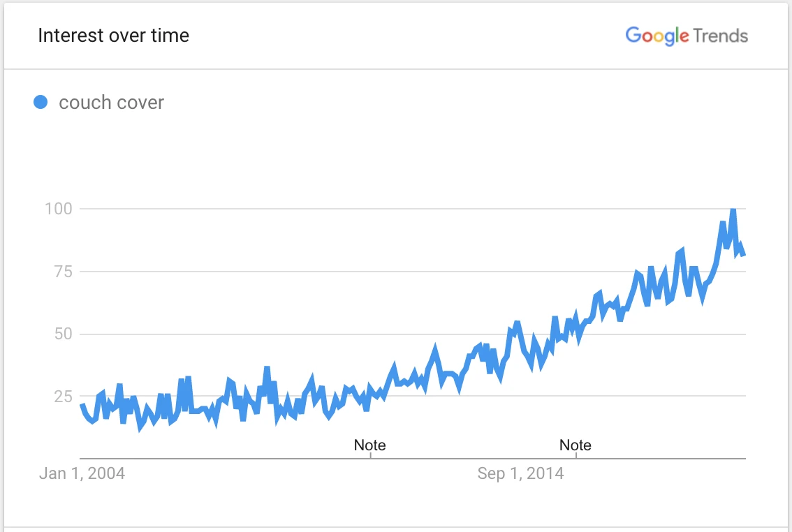
Task: Click the tick mark below the left Note
Action: pos(370,456)
